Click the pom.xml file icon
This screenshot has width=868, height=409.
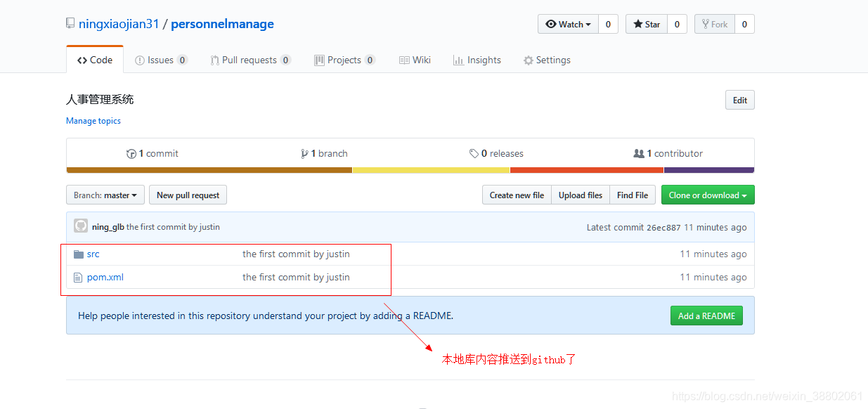coord(79,278)
